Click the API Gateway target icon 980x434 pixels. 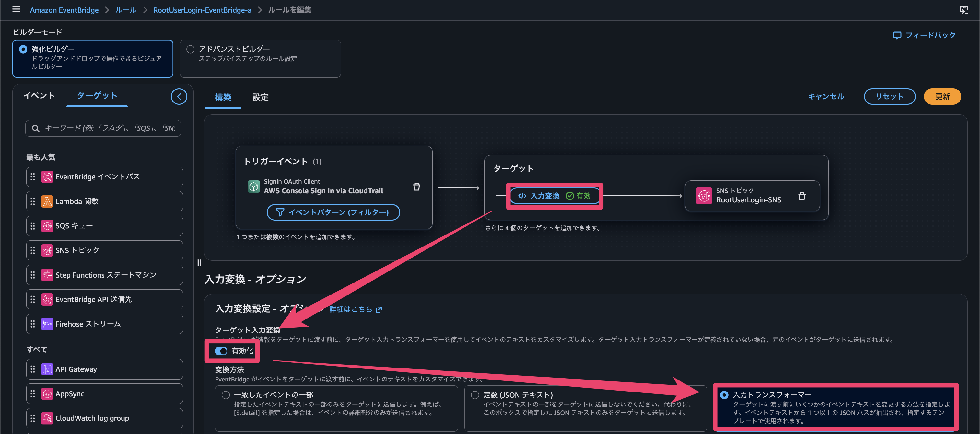coord(47,369)
